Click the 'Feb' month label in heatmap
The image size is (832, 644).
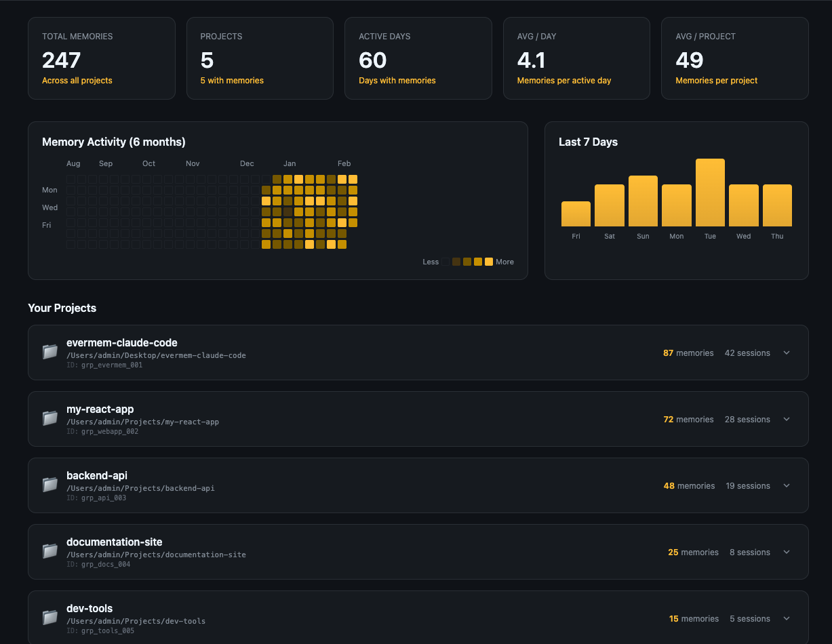click(x=344, y=163)
